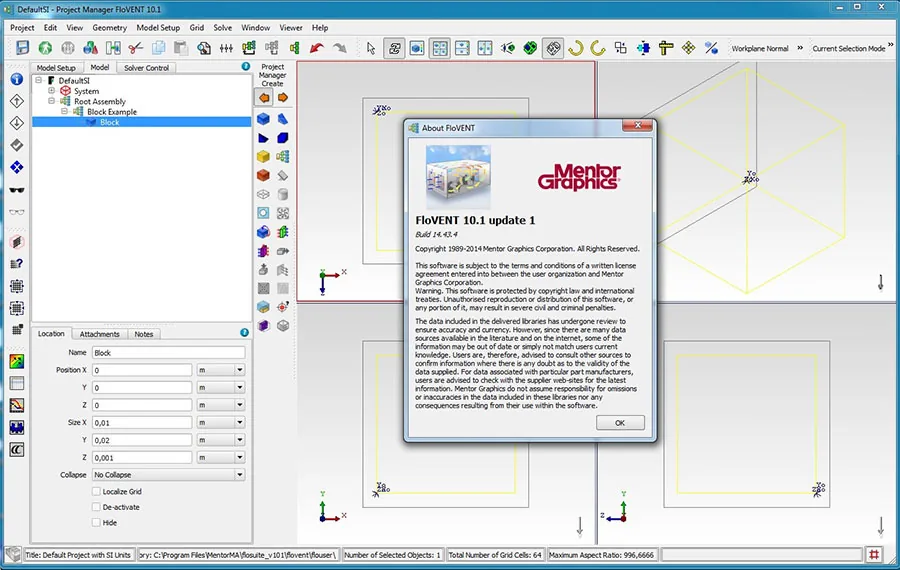
Task: Click the counter-clockwise yellow rotate icon
Action: click(x=598, y=48)
